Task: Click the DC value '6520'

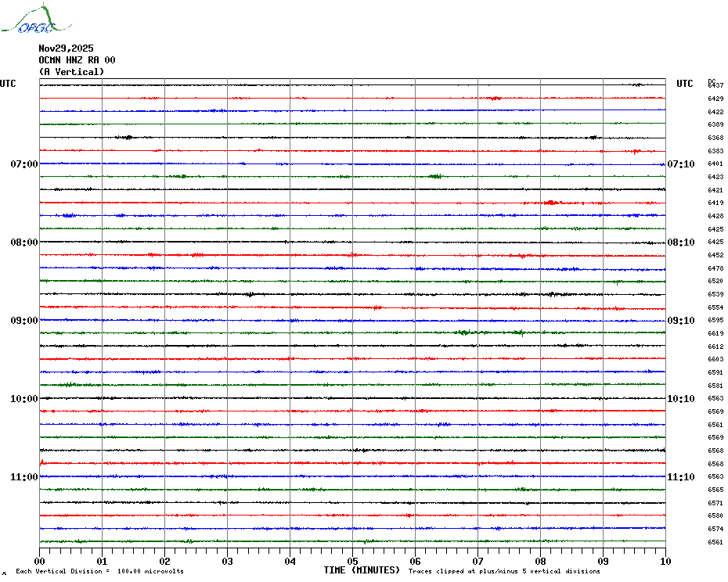Action: click(x=716, y=282)
